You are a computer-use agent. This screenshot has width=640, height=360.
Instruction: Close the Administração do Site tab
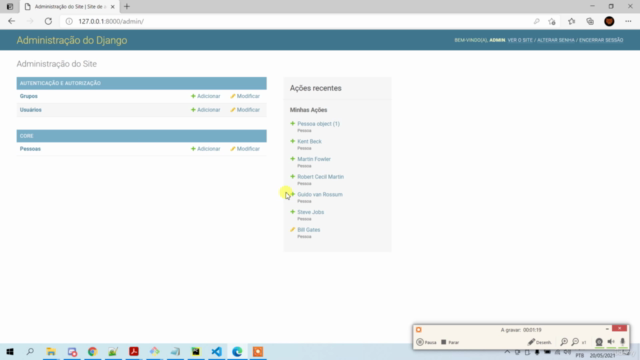click(113, 7)
